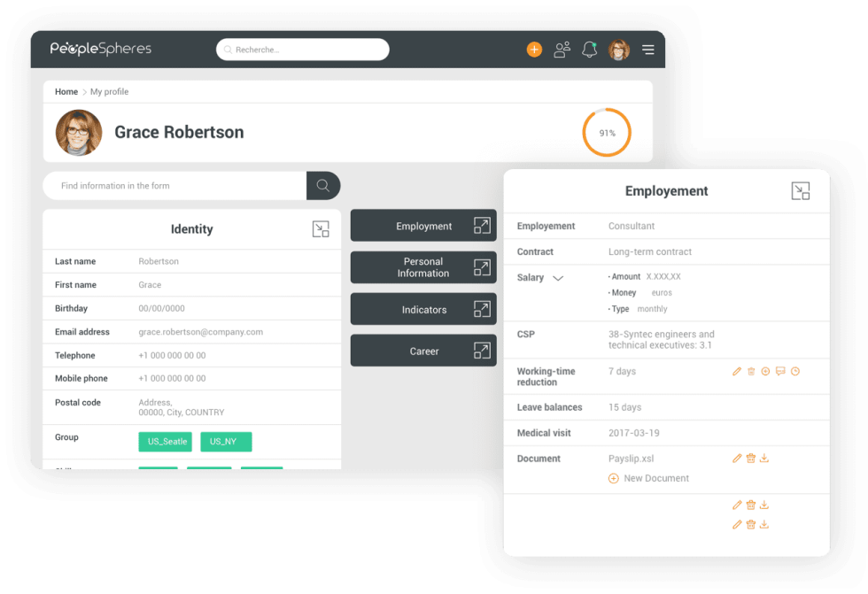Expand the Personal Information section
868x594 pixels.
[482, 267]
